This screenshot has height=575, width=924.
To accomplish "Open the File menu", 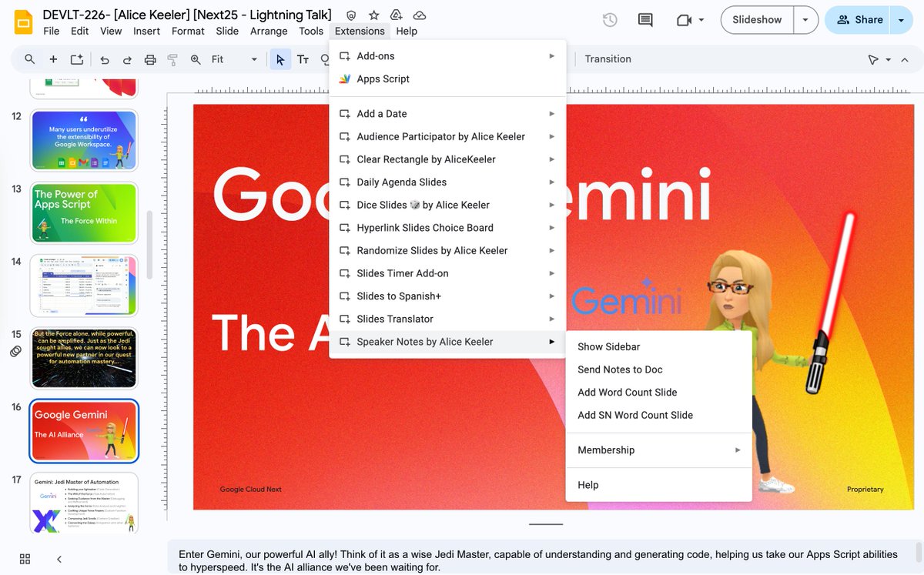I will [x=52, y=31].
